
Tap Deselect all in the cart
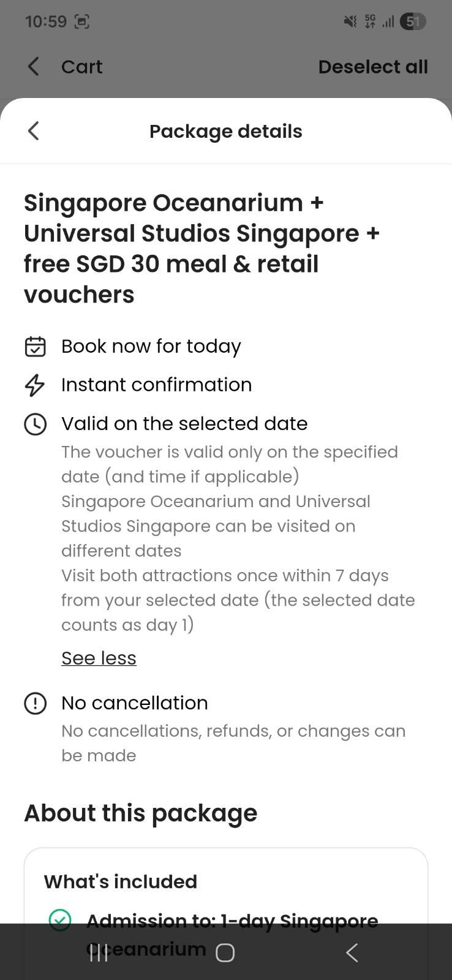click(x=372, y=67)
